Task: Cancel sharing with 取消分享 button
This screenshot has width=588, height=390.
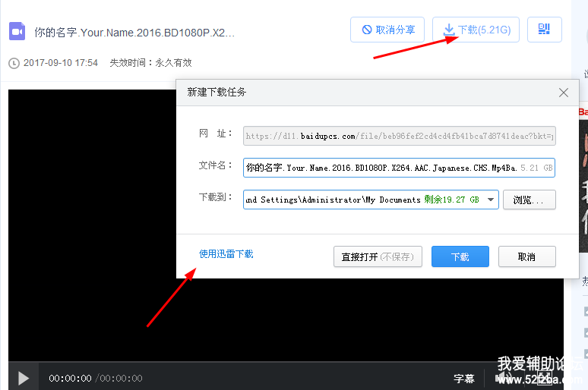Action: tap(387, 30)
